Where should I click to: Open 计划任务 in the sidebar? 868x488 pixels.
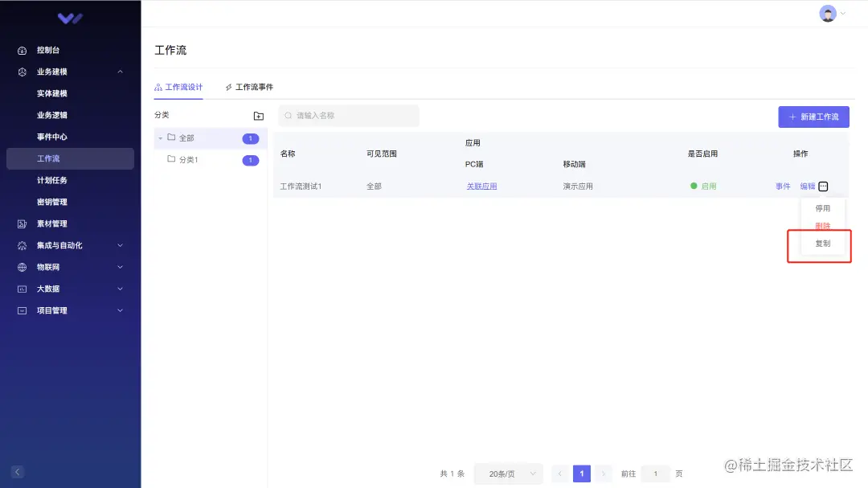[x=52, y=180]
